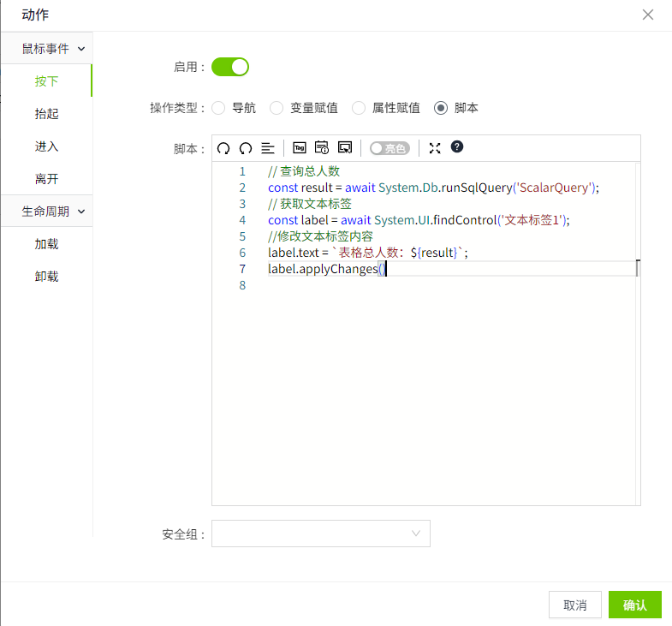The height and width of the screenshot is (626, 672).
Task: Switch the 亮色 light theme toggle
Action: coord(390,148)
